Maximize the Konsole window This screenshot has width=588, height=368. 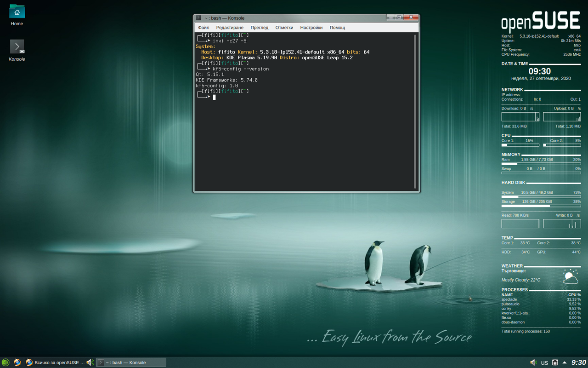tap(399, 17)
